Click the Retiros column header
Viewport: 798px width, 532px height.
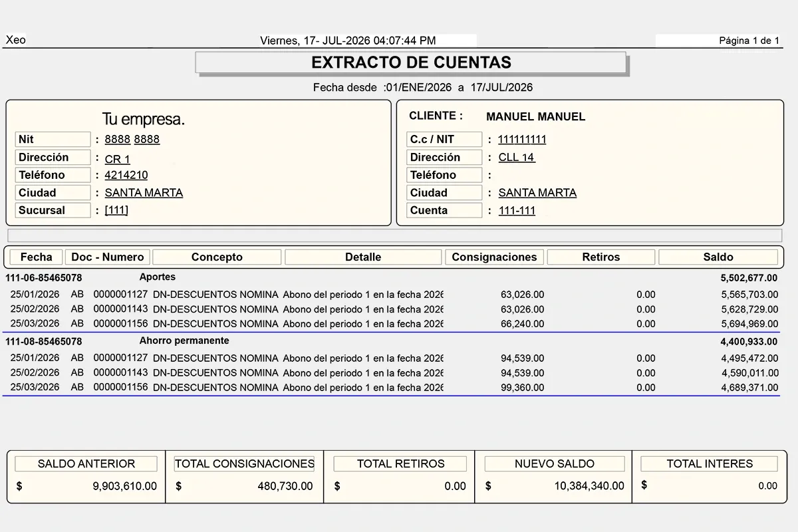[x=600, y=257]
